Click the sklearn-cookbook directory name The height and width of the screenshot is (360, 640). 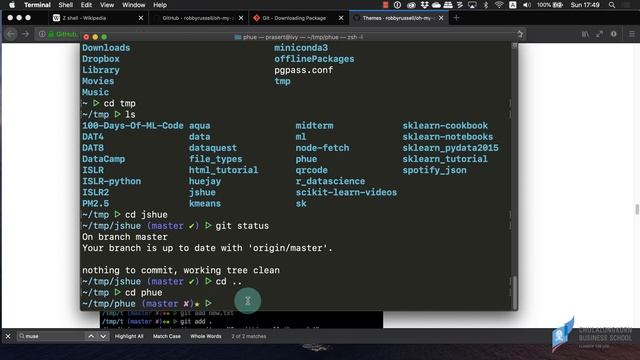click(445, 126)
